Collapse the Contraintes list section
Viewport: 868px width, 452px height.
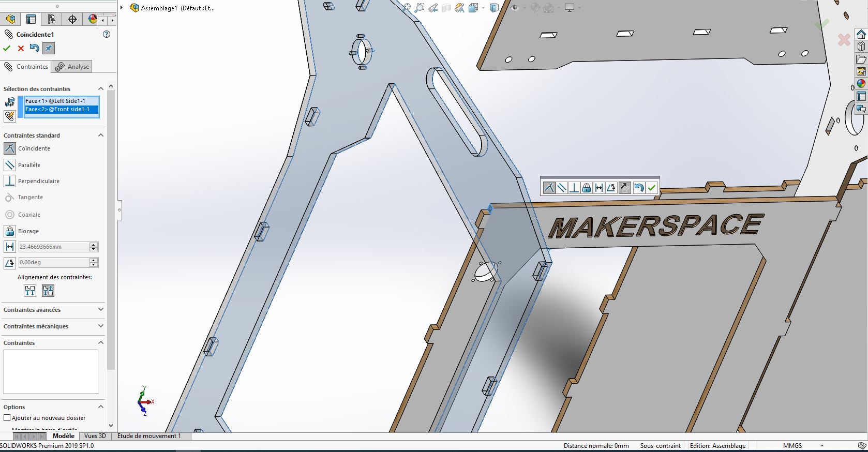[101, 342]
